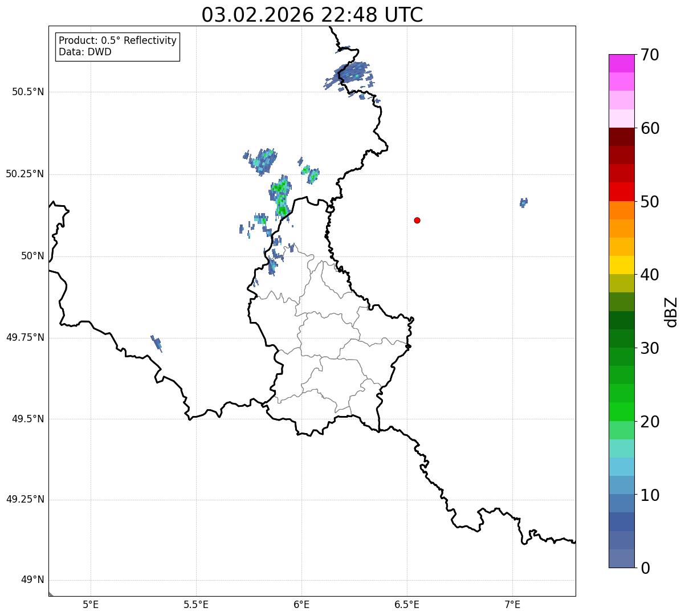Click the latitude label 49.75°N
Image resolution: width=685 pixels, height=616 pixels.
tap(25, 337)
